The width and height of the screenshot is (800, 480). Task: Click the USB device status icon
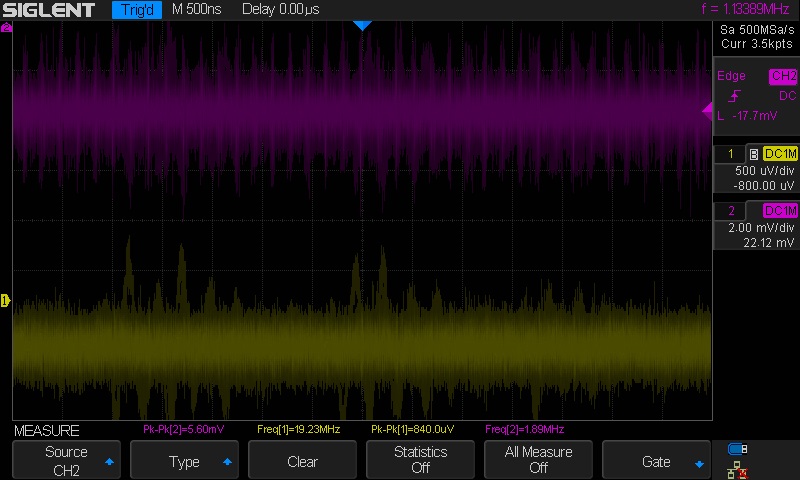click(737, 449)
